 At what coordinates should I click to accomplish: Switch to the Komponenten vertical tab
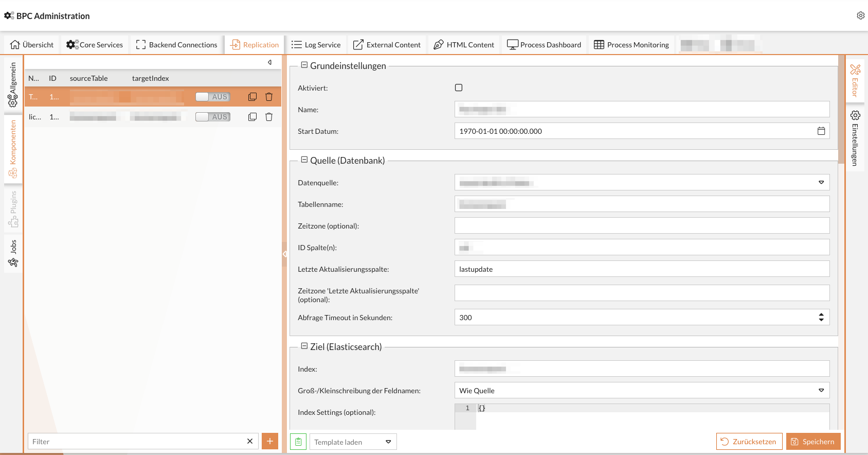pos(13,149)
